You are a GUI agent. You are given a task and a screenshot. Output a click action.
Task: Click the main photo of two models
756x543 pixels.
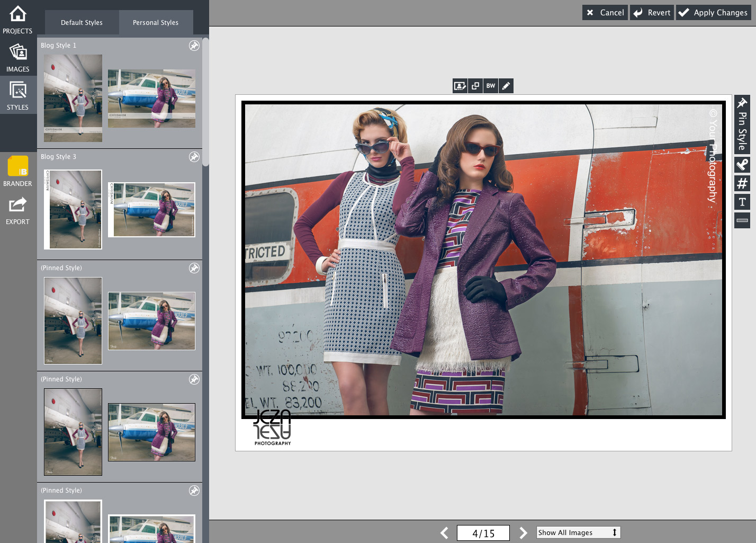tap(483, 260)
